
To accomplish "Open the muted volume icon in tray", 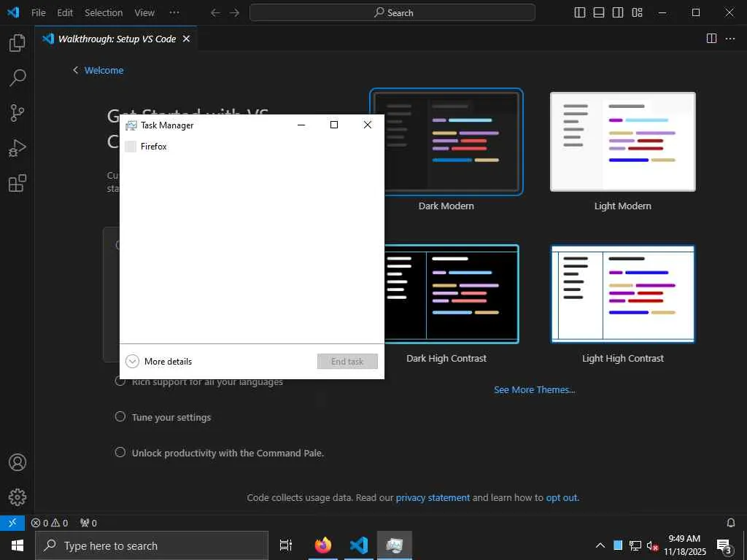I will pyautogui.click(x=652, y=545).
